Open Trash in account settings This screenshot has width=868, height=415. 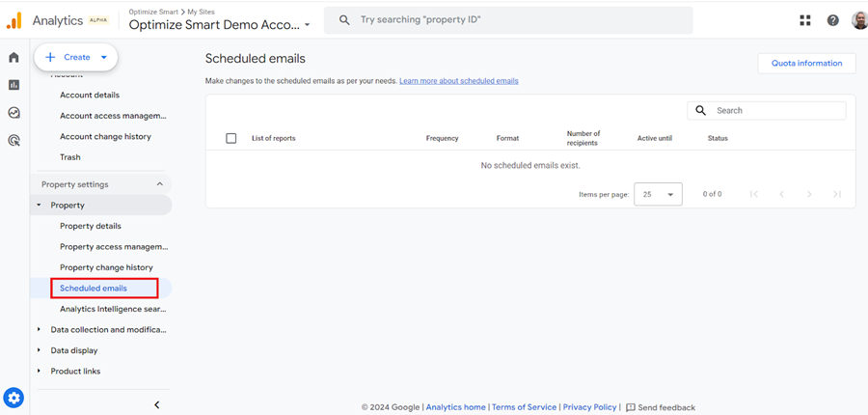point(70,157)
